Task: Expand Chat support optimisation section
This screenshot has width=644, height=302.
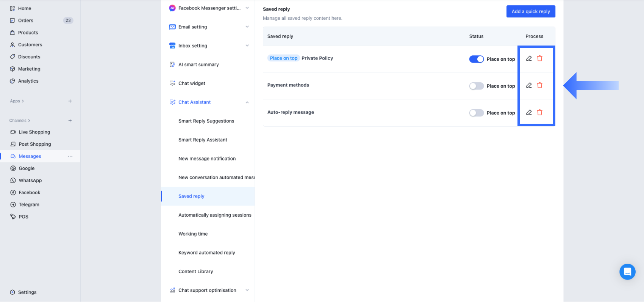Action: 247,290
